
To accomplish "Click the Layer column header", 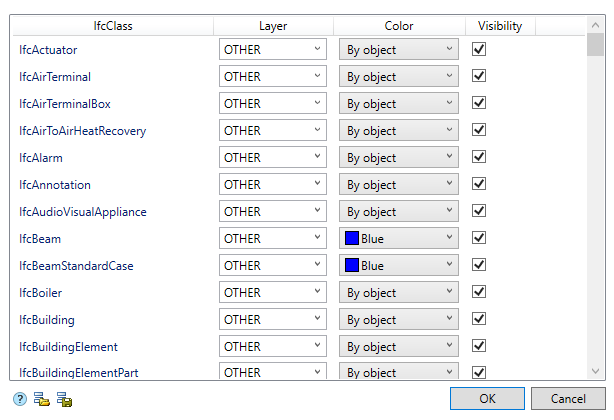I will click(x=272, y=26).
